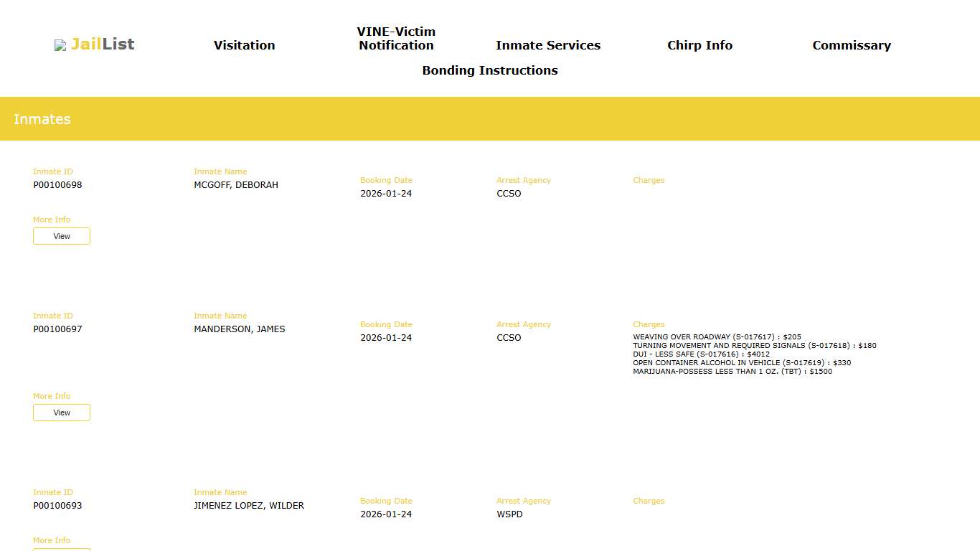View more info for Deborah McGoff

62,236
